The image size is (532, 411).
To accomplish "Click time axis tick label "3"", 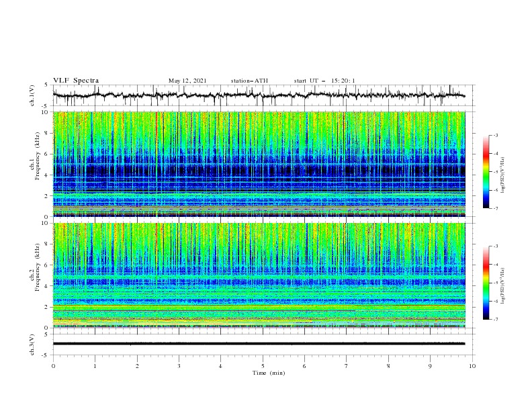I will click(x=179, y=366).
